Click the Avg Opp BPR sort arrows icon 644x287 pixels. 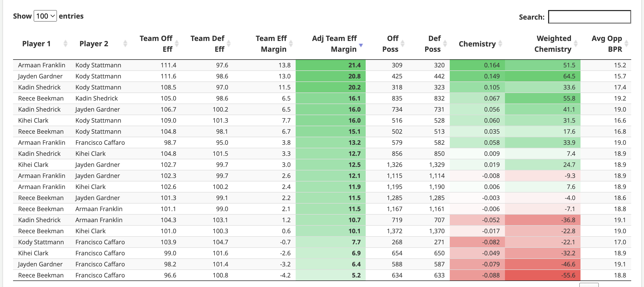[626, 43]
